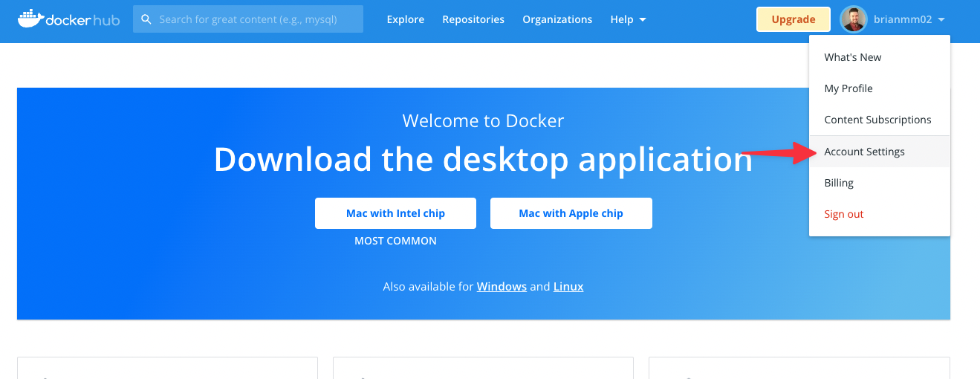Screen dimensions: 980x379
Task: Choose Content Subscriptions menu entry
Action: pos(880,120)
